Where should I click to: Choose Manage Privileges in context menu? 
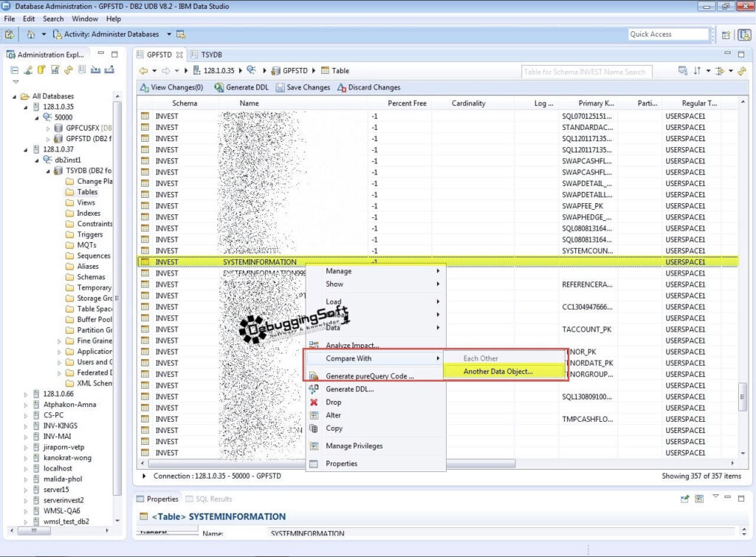click(376, 446)
